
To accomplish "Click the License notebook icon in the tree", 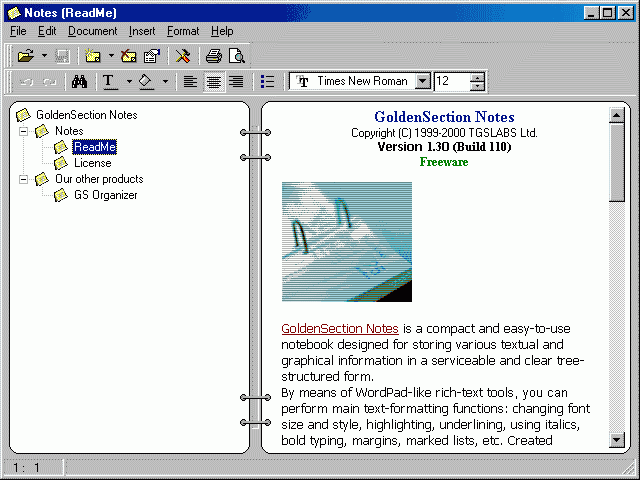I will click(61, 163).
